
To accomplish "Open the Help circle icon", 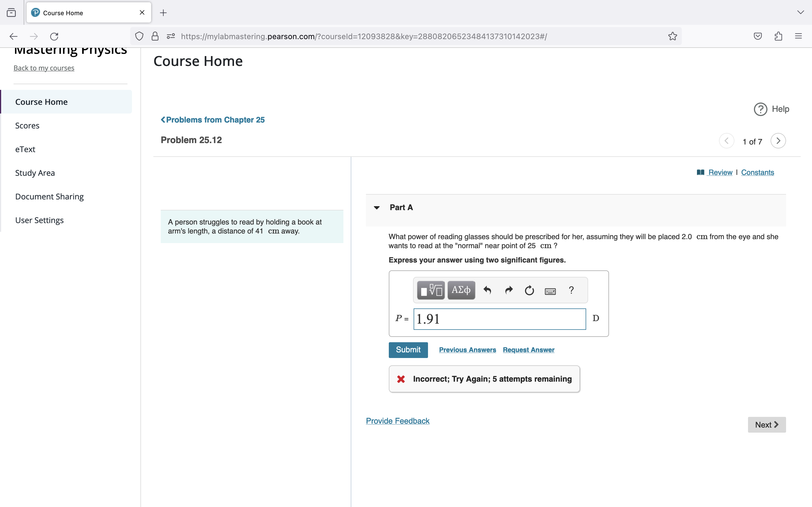I will coord(760,109).
